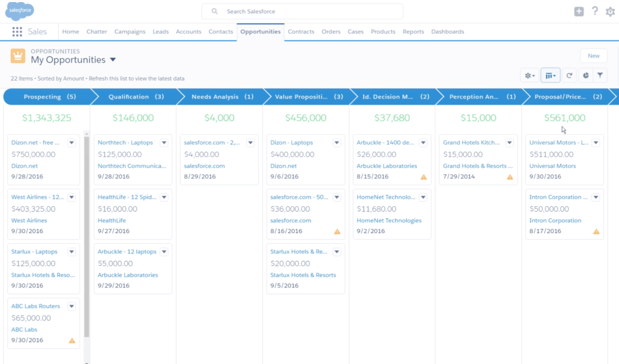Viewport: 619px width, 364px height.
Task: Click warning icon on Arbuckle - 1400 card
Action: pos(424,177)
